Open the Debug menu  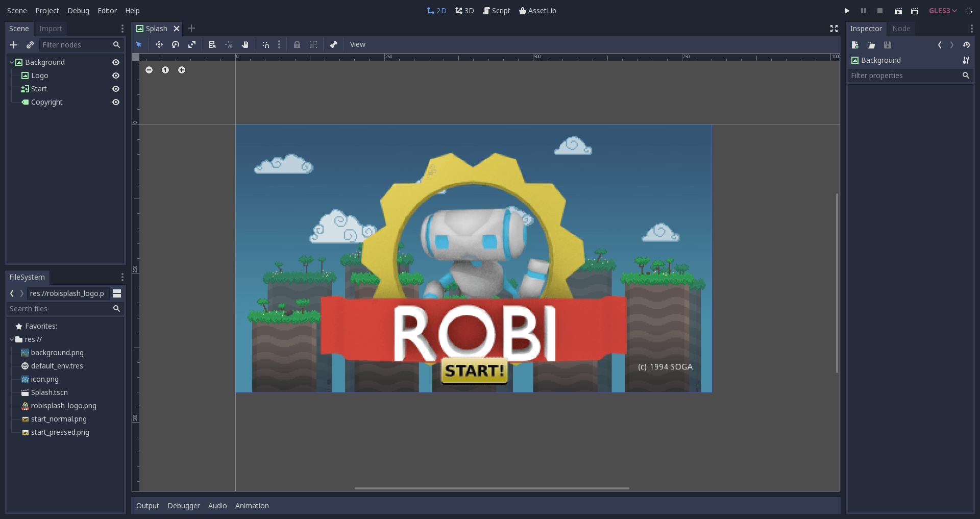coord(78,11)
